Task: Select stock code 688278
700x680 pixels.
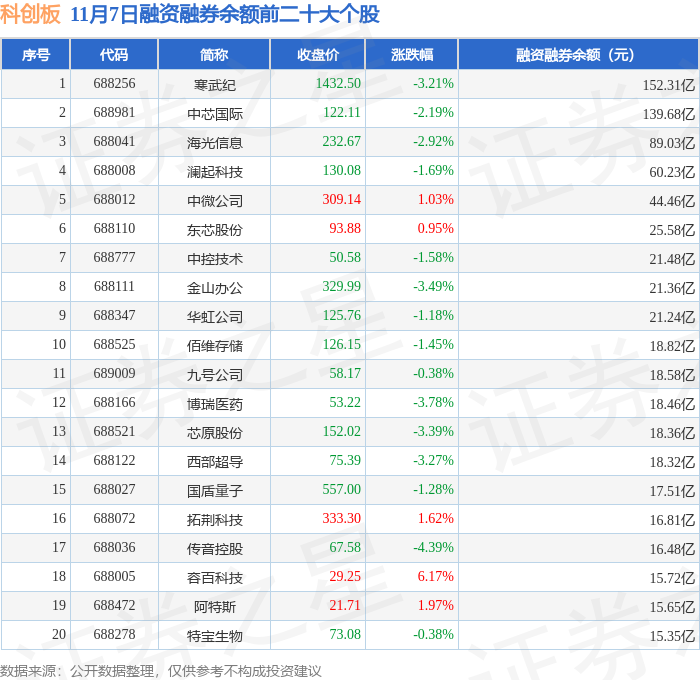Action: [x=114, y=635]
